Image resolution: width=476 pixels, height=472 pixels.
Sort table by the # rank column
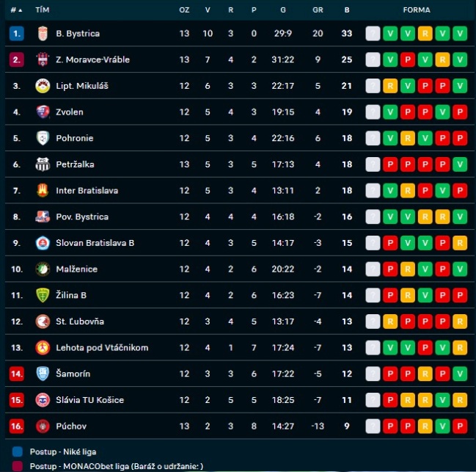click(16, 10)
